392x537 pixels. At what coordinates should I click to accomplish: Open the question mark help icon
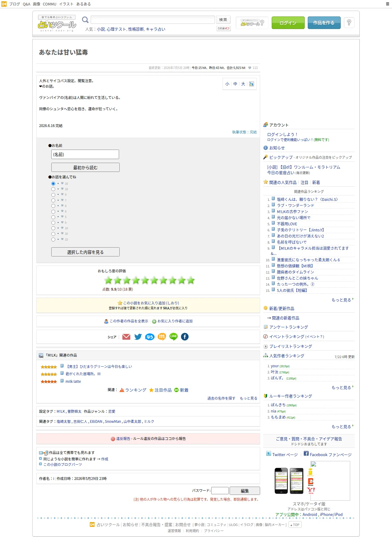point(349,23)
